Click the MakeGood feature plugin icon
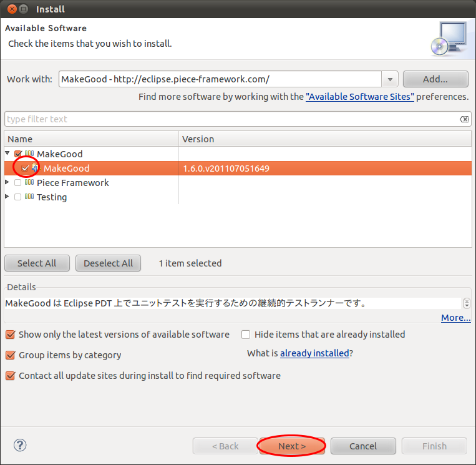Screen dimensions: 476x465 tap(36, 168)
